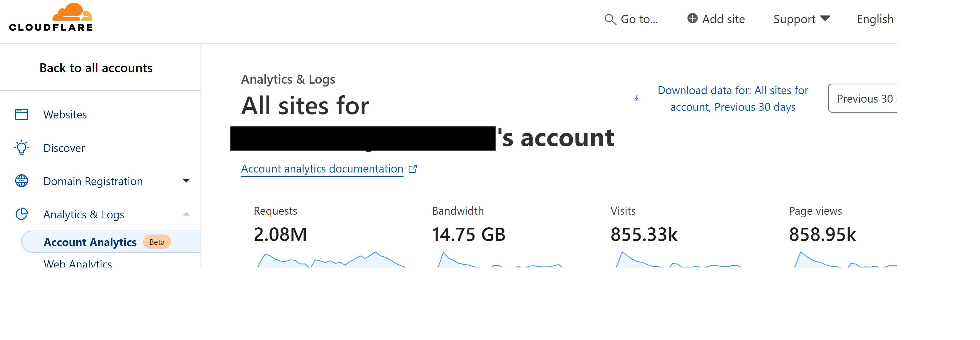The width and height of the screenshot is (980, 340).
Task: Click Download data for all sites link
Action: [x=732, y=99]
